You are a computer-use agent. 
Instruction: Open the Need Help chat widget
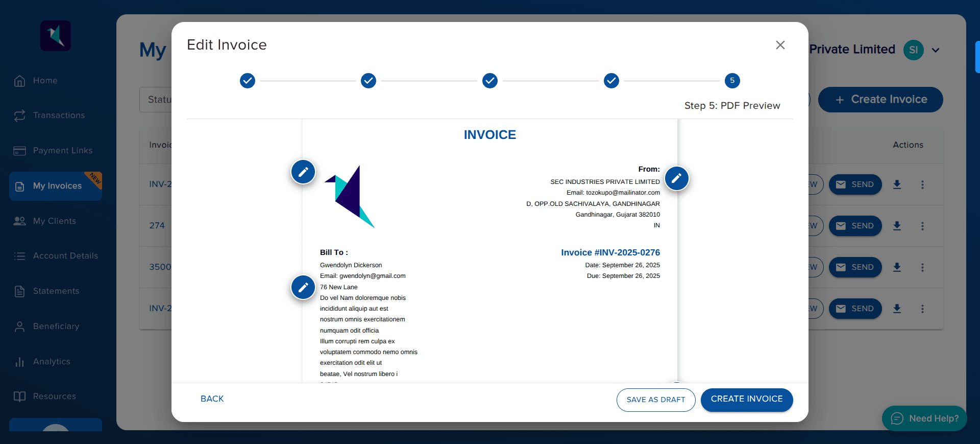924,418
